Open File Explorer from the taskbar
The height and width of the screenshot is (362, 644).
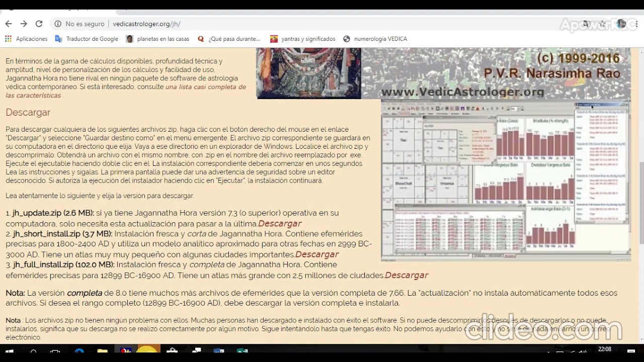pyautogui.click(x=102, y=351)
